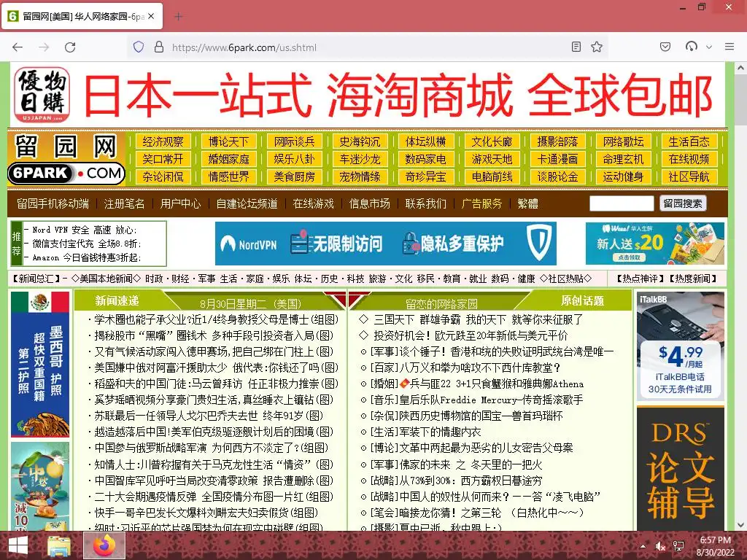The height and width of the screenshot is (560, 747).
Task: Open iTalkBB $4.99 phone ad
Action: [x=681, y=346]
